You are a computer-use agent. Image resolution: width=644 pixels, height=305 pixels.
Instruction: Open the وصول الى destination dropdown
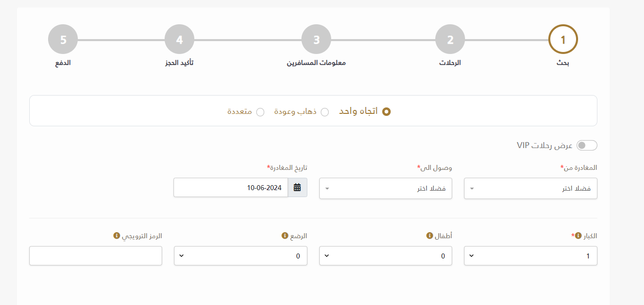386,189
